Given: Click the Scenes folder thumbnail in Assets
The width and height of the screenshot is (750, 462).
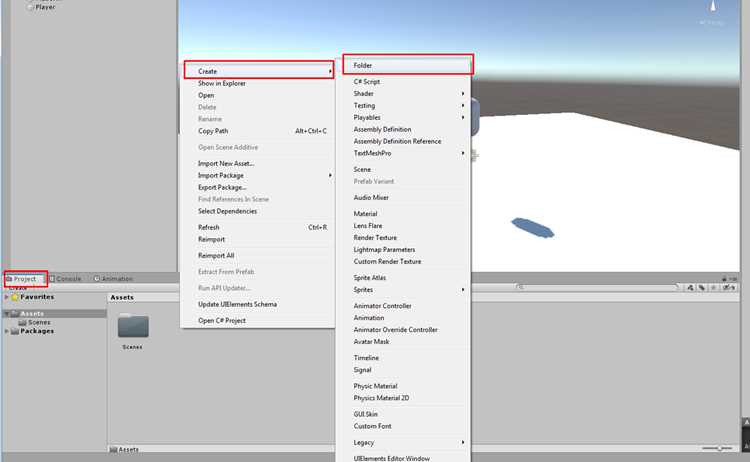Looking at the screenshot, I should point(133,326).
